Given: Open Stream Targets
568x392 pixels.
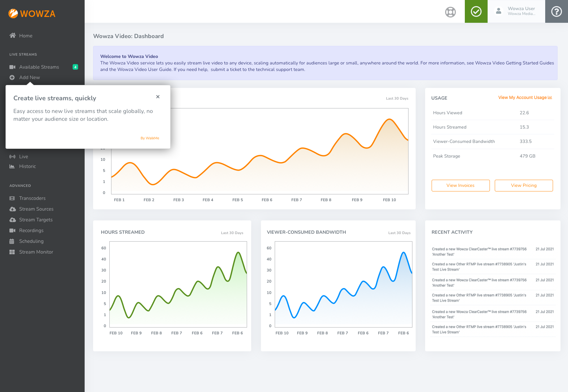Looking at the screenshot, I should tap(36, 220).
